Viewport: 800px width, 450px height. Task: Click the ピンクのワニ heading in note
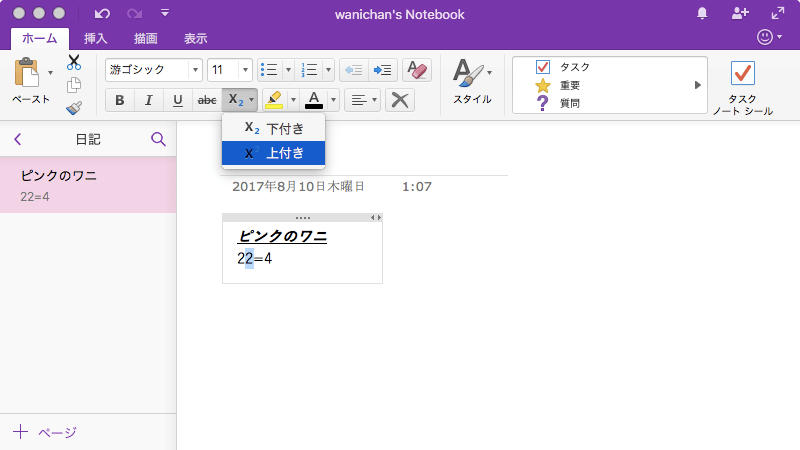282,236
